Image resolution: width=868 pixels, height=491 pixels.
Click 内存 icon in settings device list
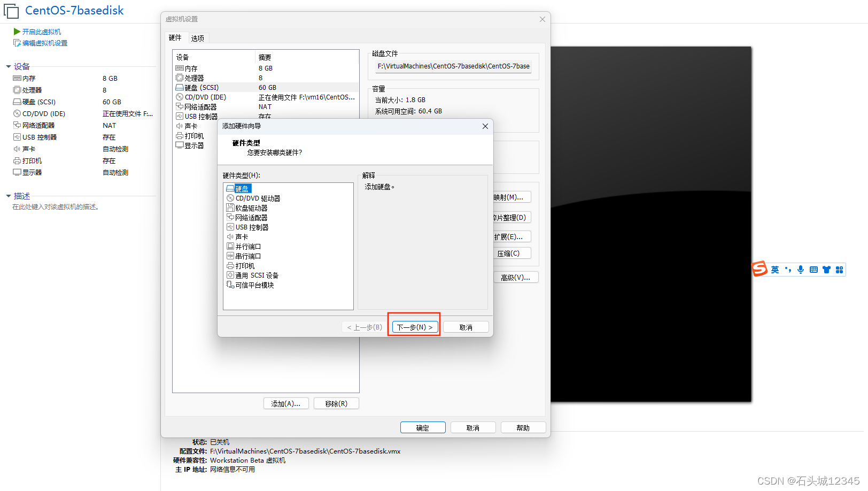point(180,68)
